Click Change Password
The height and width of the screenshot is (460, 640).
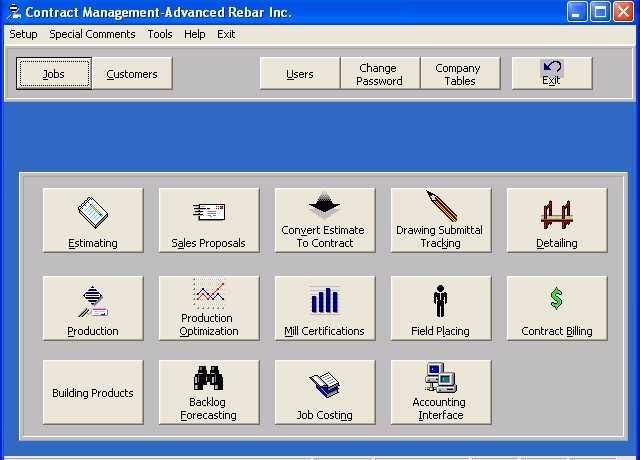tap(380, 73)
